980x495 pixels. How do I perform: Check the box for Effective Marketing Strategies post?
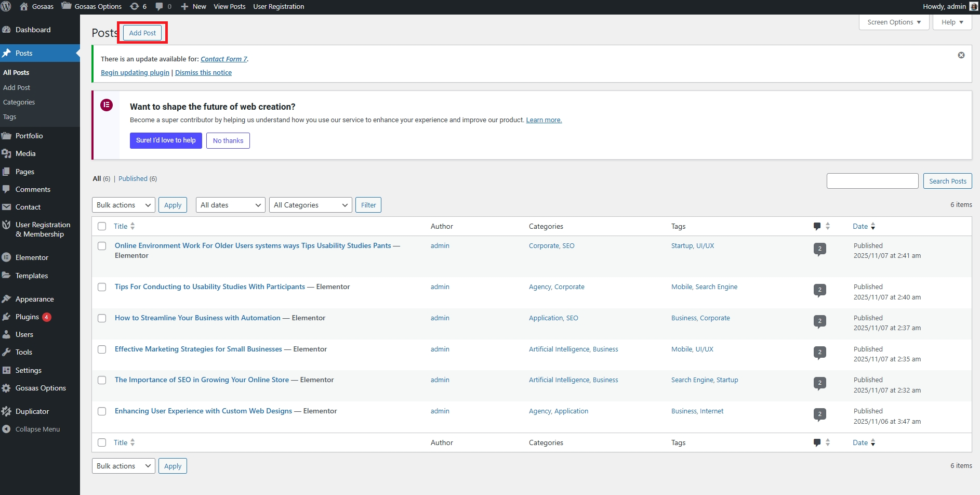(x=102, y=349)
